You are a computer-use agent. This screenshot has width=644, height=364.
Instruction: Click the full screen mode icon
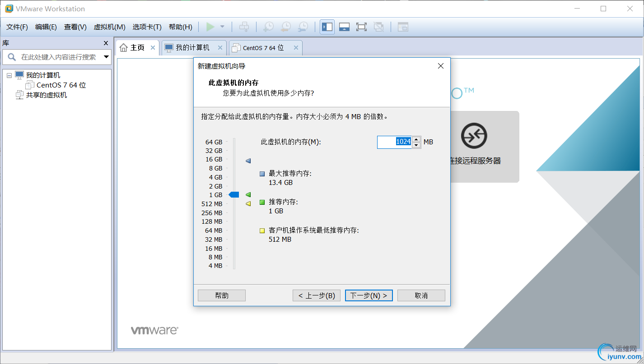[x=361, y=27]
